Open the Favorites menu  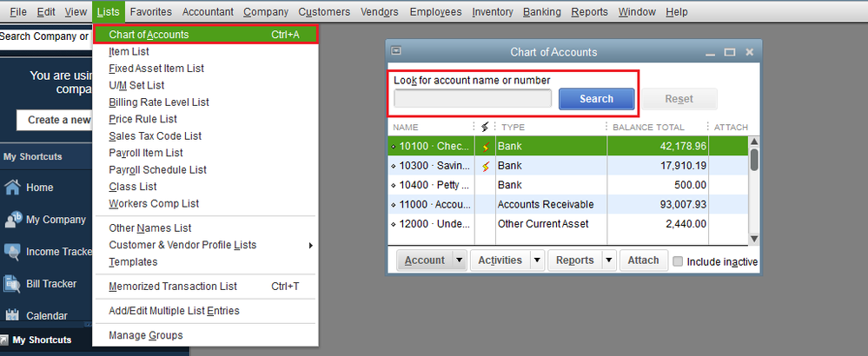tap(150, 11)
